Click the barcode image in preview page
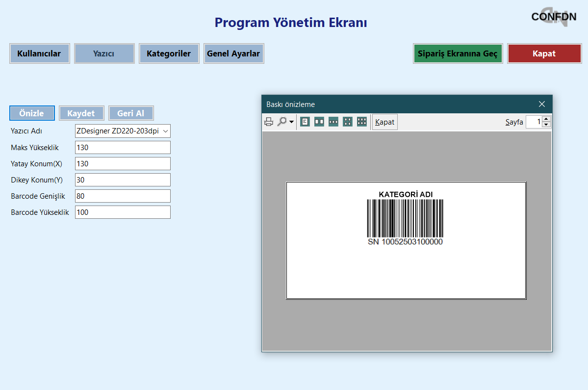The height and width of the screenshot is (390, 588). (x=405, y=218)
